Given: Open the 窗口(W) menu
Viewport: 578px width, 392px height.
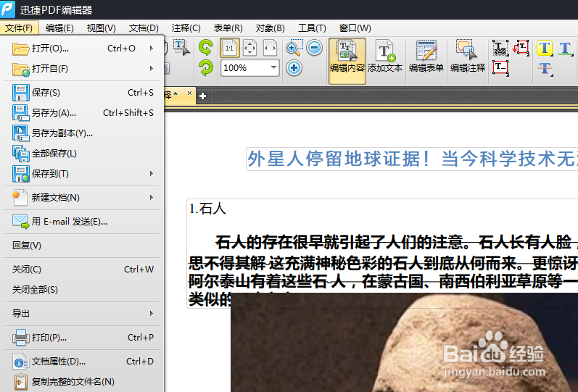Looking at the screenshot, I should pyautogui.click(x=355, y=28).
